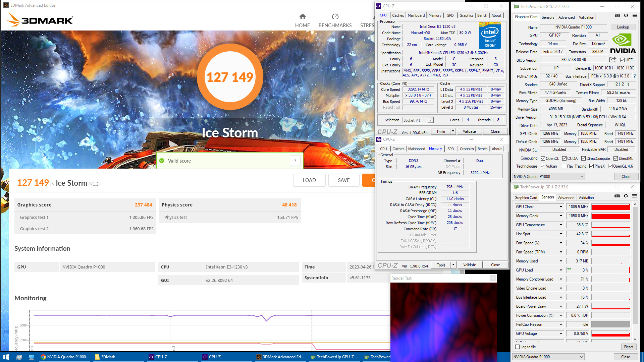Click the GPU-Z Sensors vertical scrollbar
The height and width of the screenshot is (362, 644).
[635, 272]
